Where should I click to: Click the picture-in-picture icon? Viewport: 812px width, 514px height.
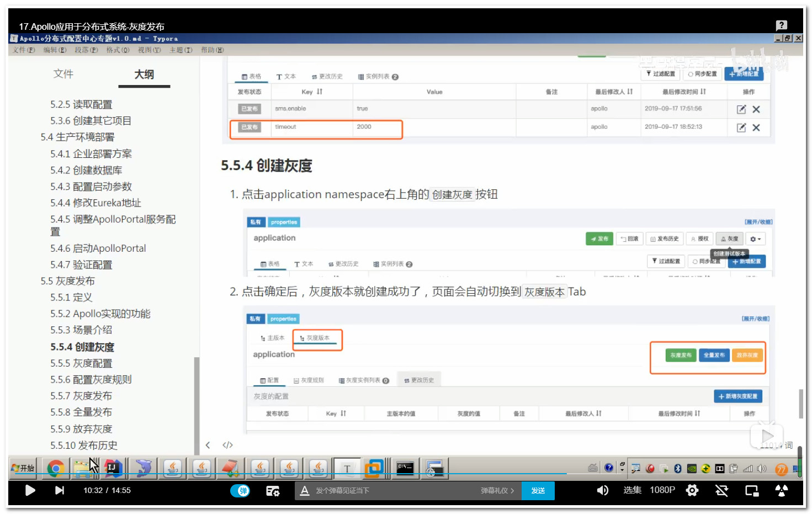pos(752,490)
